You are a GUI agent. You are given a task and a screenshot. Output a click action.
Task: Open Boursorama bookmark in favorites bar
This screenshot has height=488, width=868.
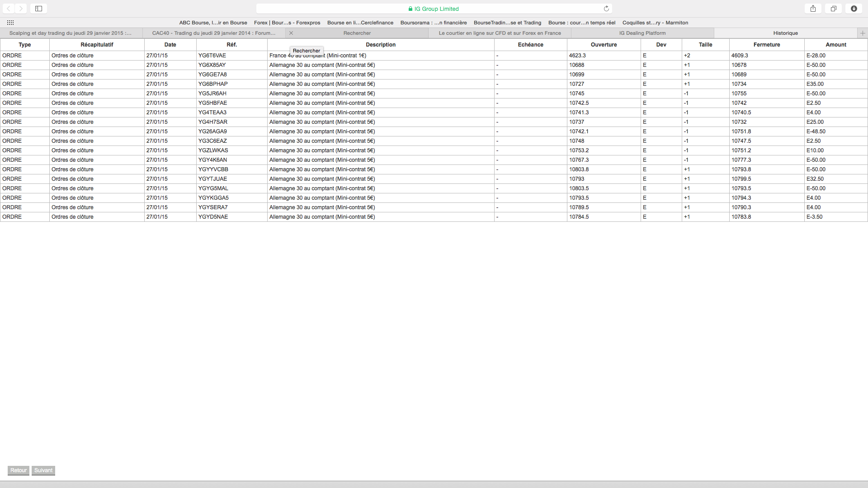433,23
